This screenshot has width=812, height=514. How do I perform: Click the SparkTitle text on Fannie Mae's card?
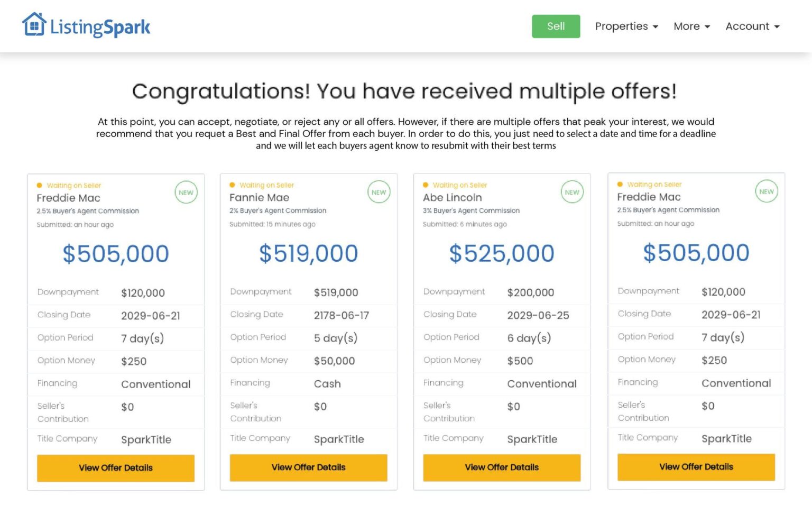tap(339, 439)
